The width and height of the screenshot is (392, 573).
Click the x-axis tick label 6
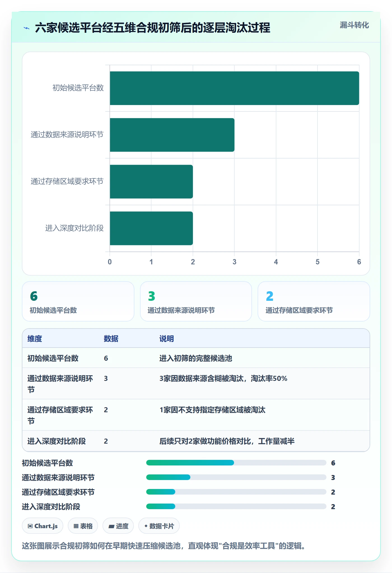click(359, 262)
